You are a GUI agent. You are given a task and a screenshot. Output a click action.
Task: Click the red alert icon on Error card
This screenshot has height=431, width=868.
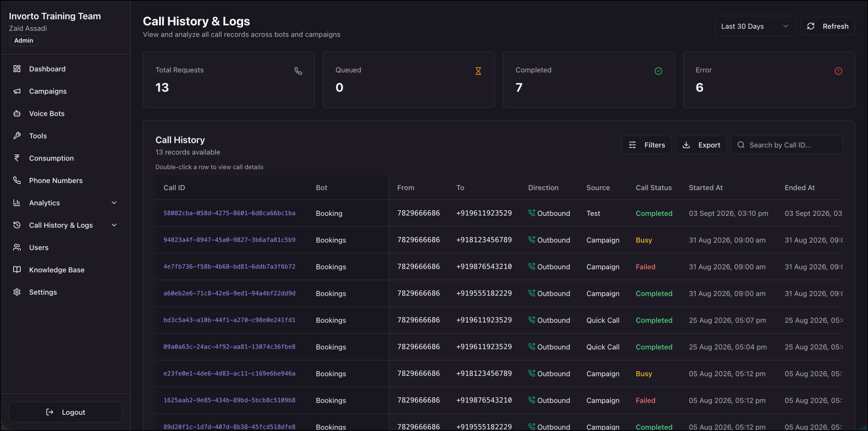(x=839, y=71)
